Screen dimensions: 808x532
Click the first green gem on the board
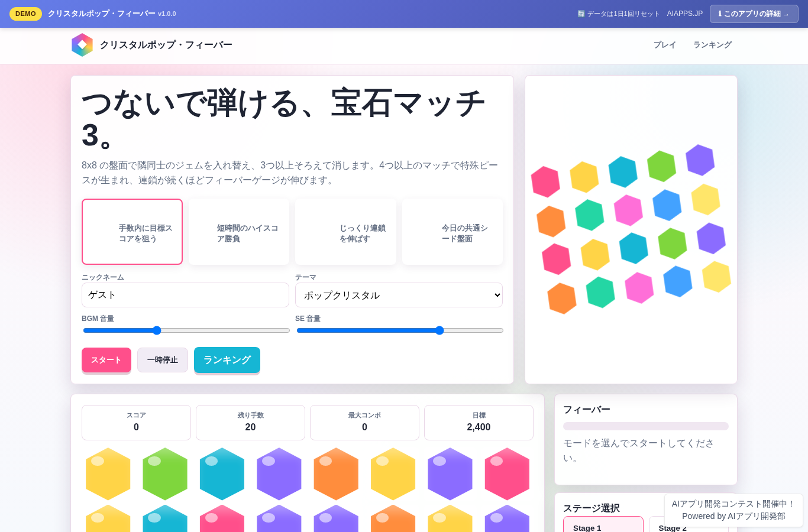click(x=165, y=474)
